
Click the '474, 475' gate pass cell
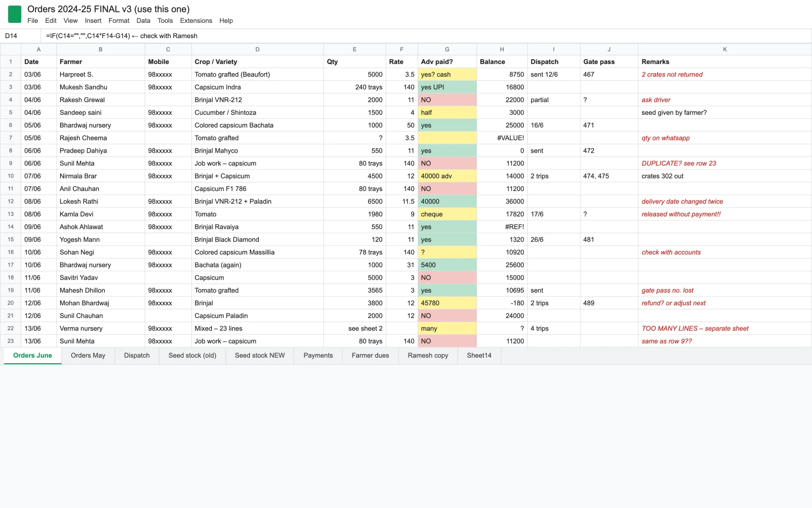(x=609, y=176)
